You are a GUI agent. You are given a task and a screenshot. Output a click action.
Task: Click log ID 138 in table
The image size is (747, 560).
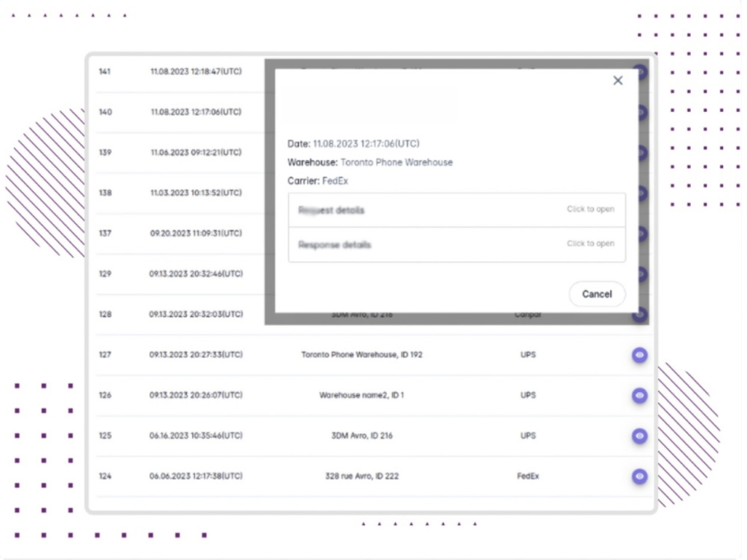coord(105,193)
